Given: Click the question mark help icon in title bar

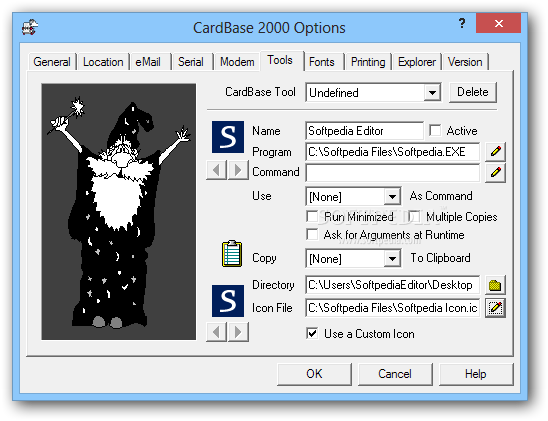Looking at the screenshot, I should pyautogui.click(x=462, y=24).
